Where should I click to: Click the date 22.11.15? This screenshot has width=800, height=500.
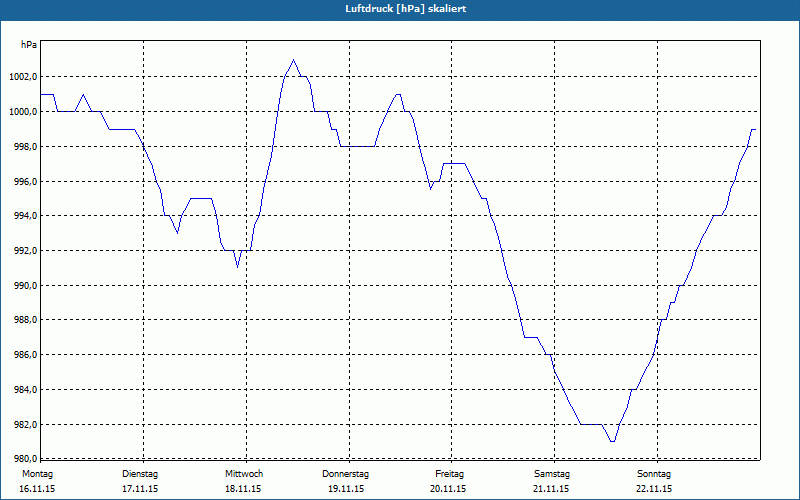(654, 489)
